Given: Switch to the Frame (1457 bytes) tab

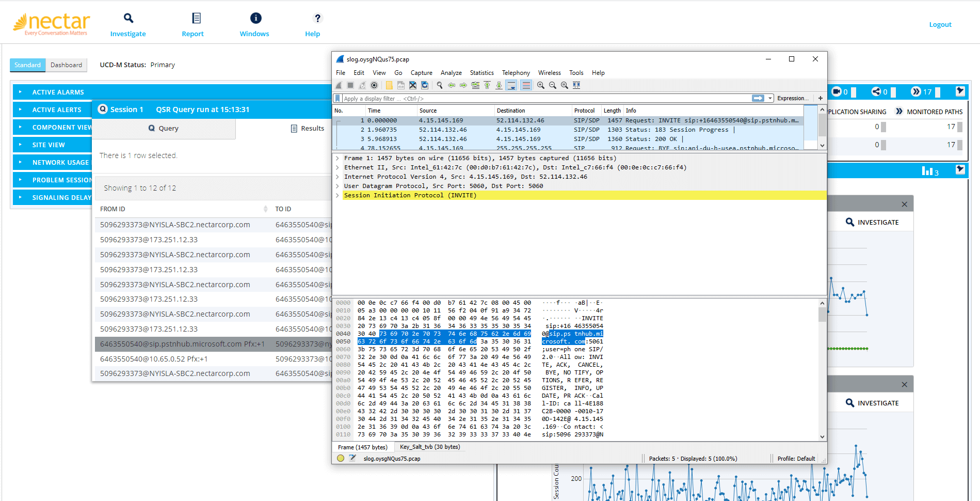Looking at the screenshot, I should 362,447.
